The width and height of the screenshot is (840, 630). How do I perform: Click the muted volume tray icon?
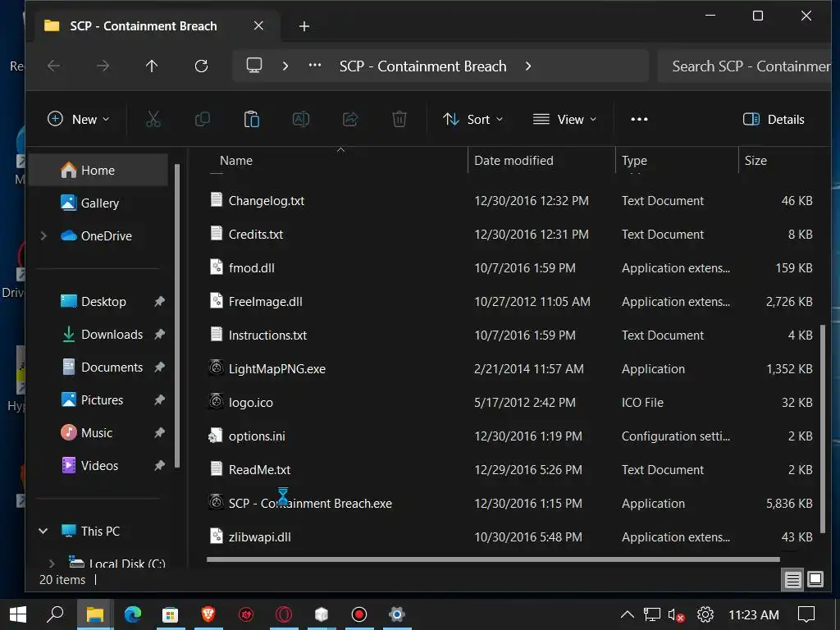(x=676, y=614)
